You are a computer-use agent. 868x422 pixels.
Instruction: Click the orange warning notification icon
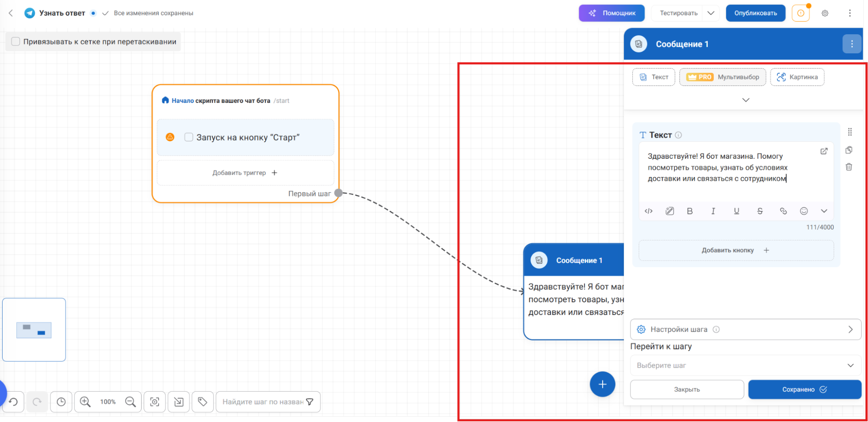801,13
